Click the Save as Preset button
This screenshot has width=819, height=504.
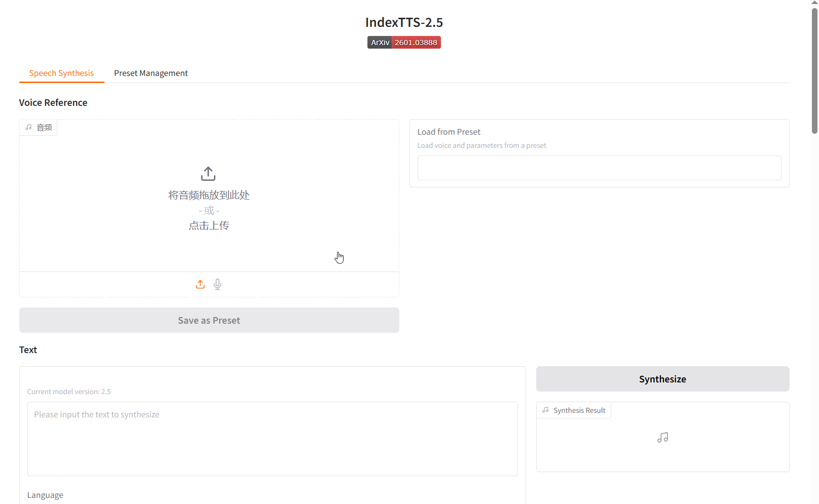pos(209,320)
